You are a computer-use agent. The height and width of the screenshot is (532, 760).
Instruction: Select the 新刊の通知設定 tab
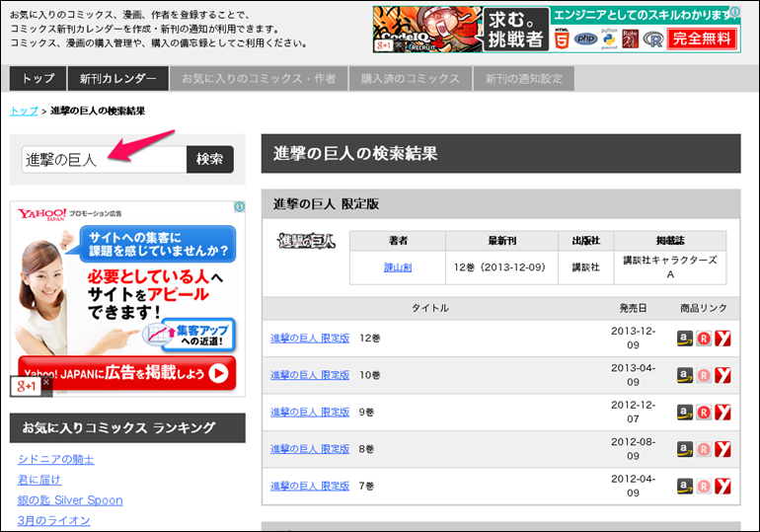(x=523, y=79)
